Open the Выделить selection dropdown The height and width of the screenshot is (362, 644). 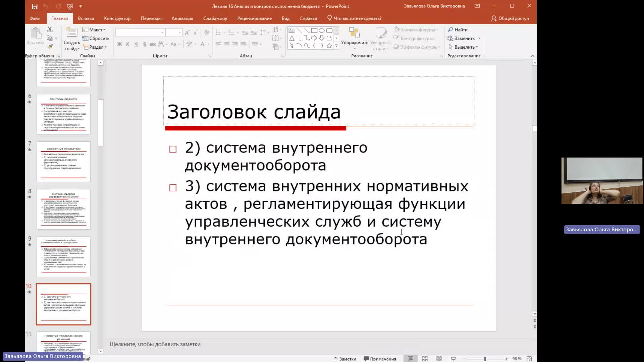[x=463, y=47]
